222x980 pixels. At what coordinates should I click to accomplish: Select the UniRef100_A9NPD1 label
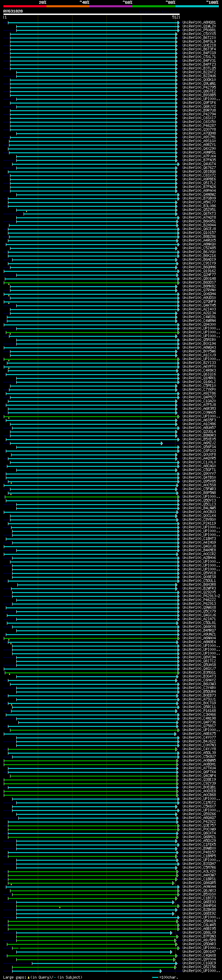point(199,153)
